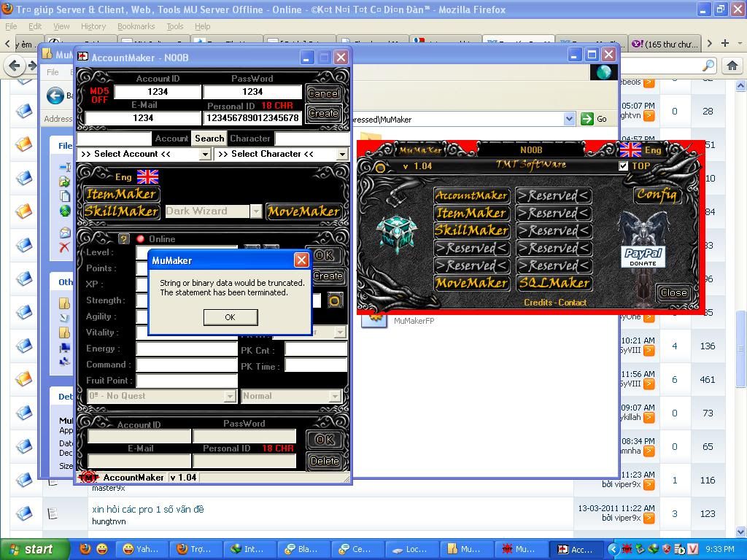Open the Help menu in Firefox

pos(203,26)
